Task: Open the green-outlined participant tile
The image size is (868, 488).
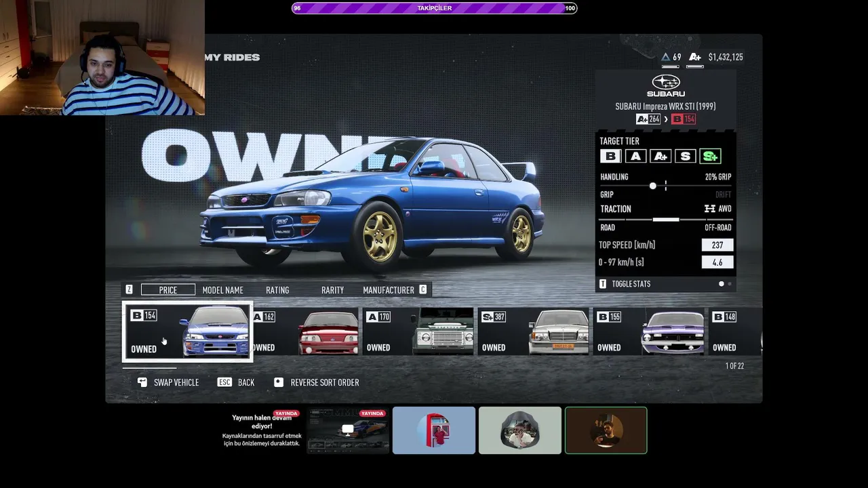Action: click(x=606, y=430)
